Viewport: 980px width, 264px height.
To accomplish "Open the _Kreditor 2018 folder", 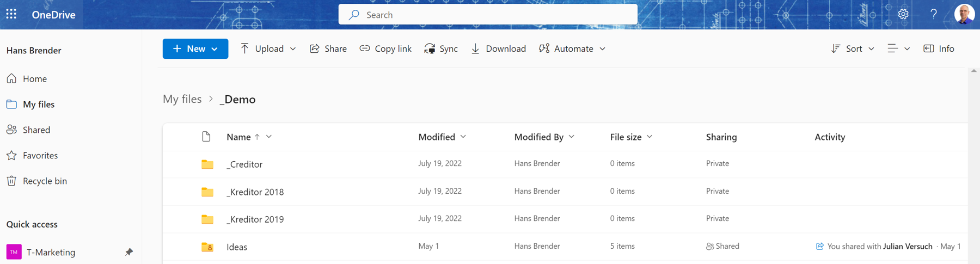I will [x=255, y=192].
